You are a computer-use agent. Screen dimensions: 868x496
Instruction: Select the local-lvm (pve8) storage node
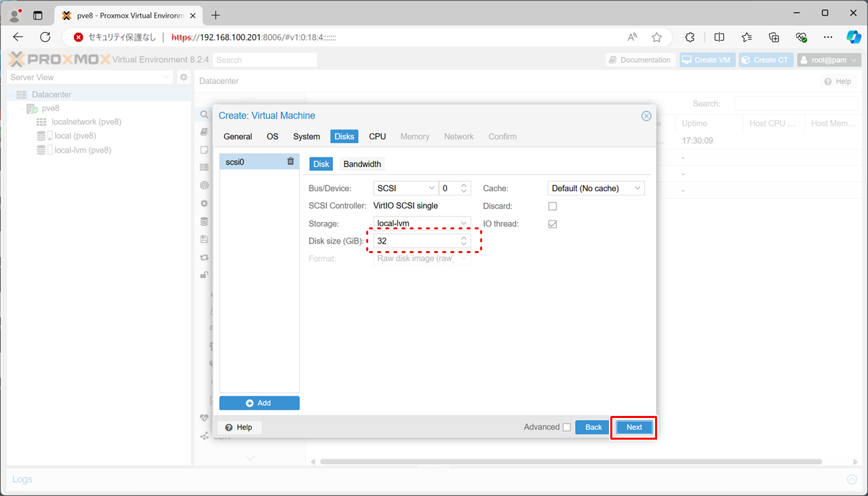[82, 150]
